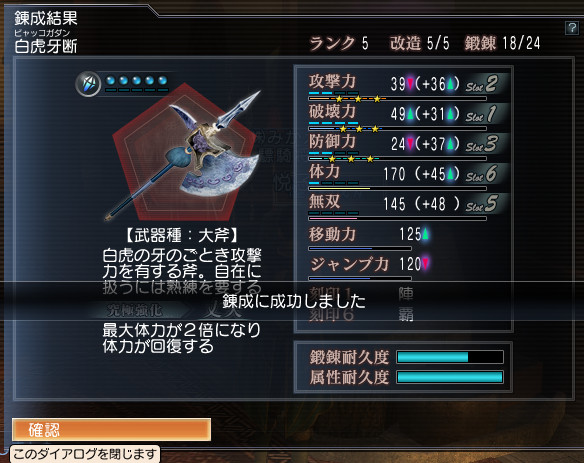Click the 錬成に成功しました message banner
Screen dimensions: 584x463
(x=294, y=301)
